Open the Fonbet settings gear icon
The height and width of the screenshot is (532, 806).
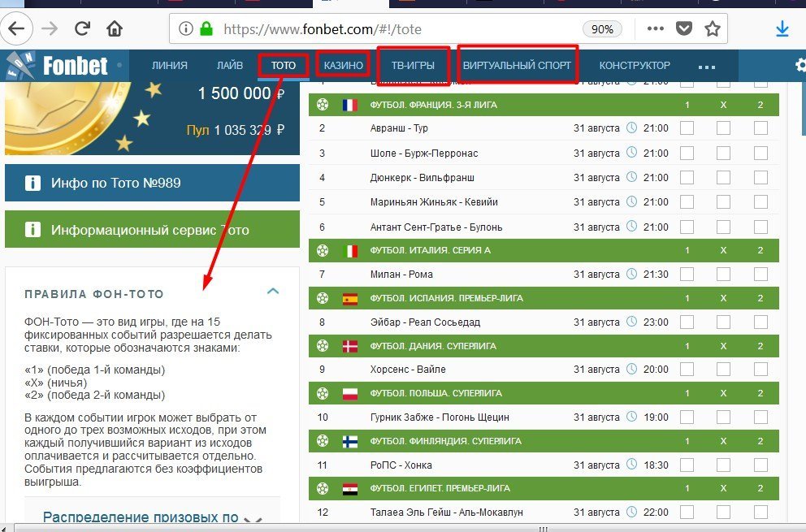coord(799,66)
